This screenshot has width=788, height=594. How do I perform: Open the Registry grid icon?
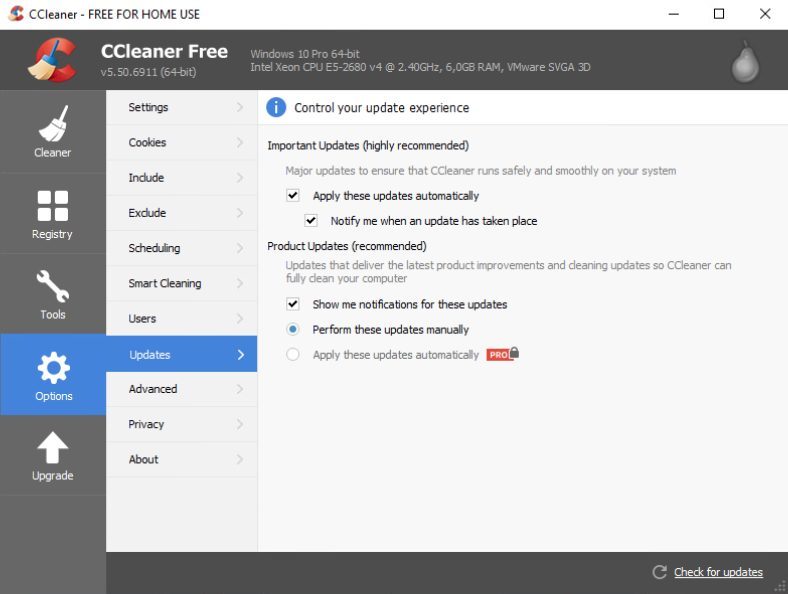[52, 206]
